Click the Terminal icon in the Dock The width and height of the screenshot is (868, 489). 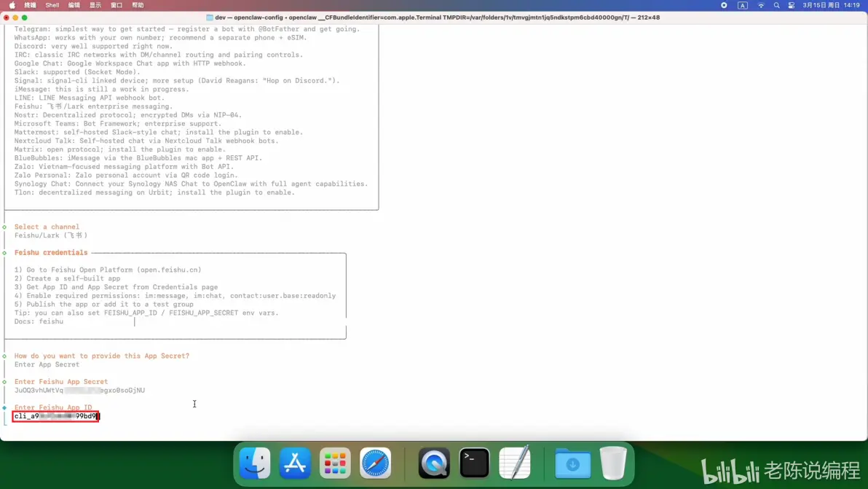pyautogui.click(x=474, y=463)
